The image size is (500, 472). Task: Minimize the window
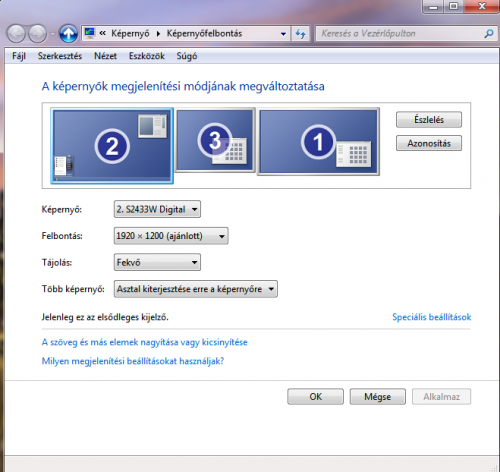tap(433, 6)
